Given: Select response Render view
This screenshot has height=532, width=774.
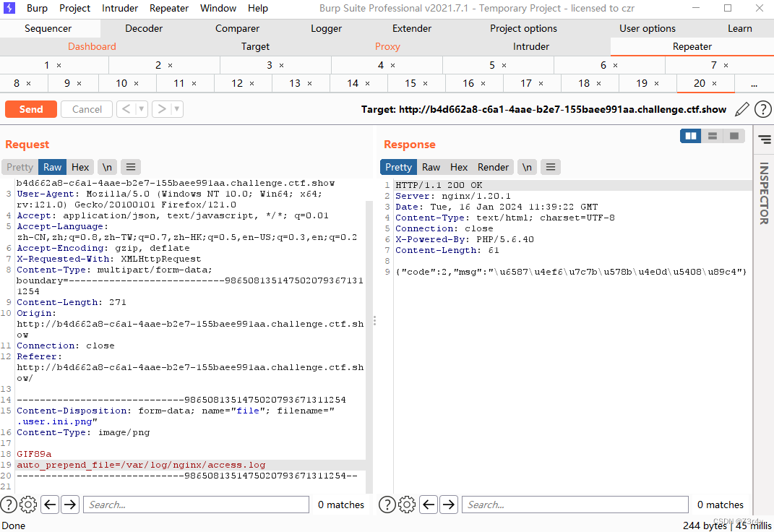Looking at the screenshot, I should point(493,167).
